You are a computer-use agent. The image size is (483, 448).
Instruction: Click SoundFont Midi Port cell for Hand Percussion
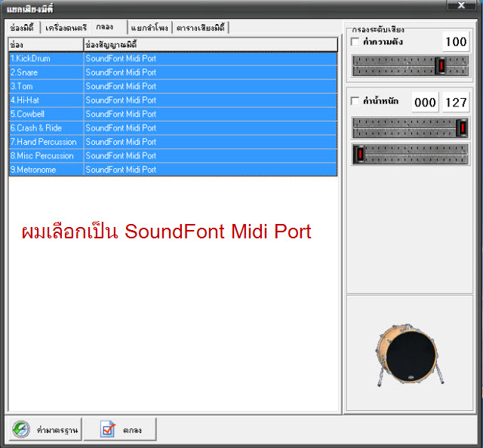[x=211, y=142]
